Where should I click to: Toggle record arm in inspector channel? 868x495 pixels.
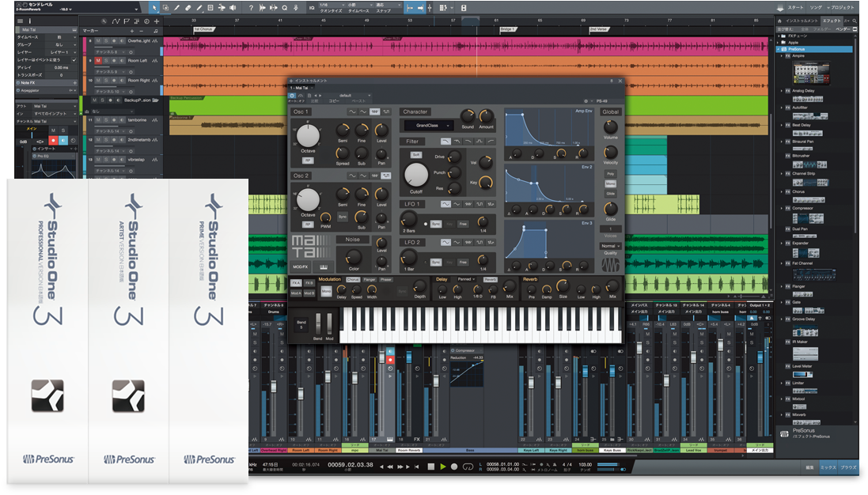(x=53, y=141)
